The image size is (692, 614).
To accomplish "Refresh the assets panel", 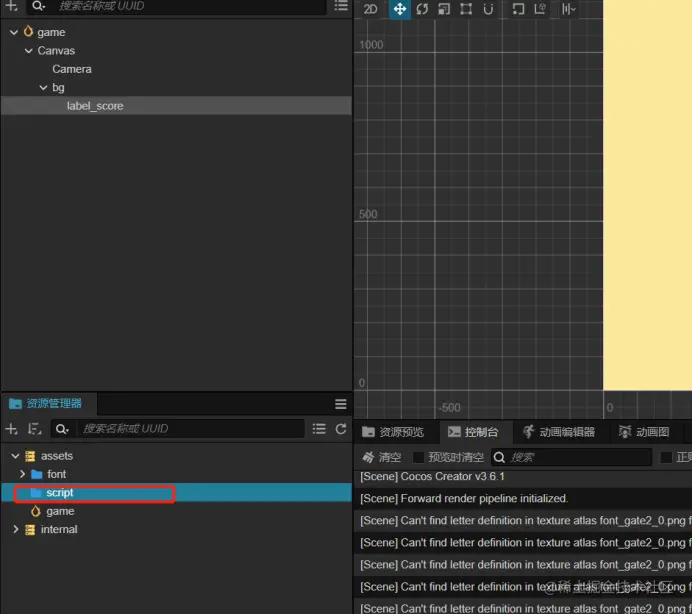I will 341,429.
